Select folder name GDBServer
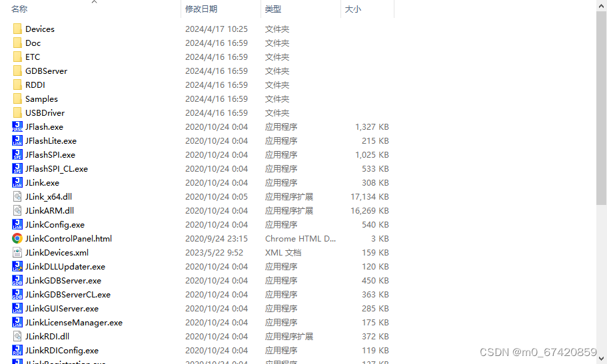The image size is (607, 364). point(46,71)
